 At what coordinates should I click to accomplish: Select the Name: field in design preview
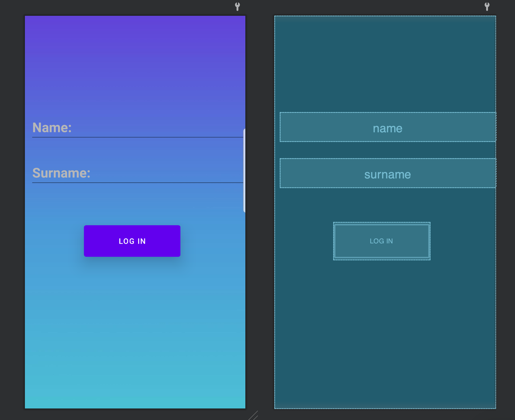138,127
